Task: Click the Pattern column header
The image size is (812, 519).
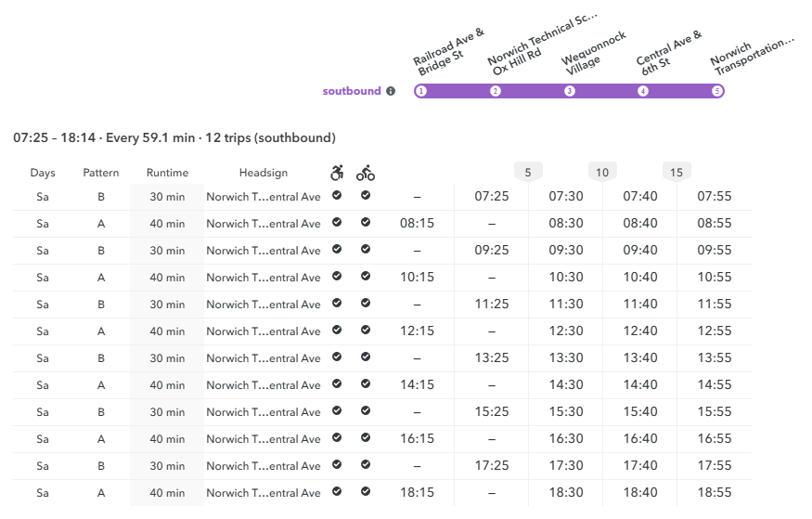Action: point(101,173)
